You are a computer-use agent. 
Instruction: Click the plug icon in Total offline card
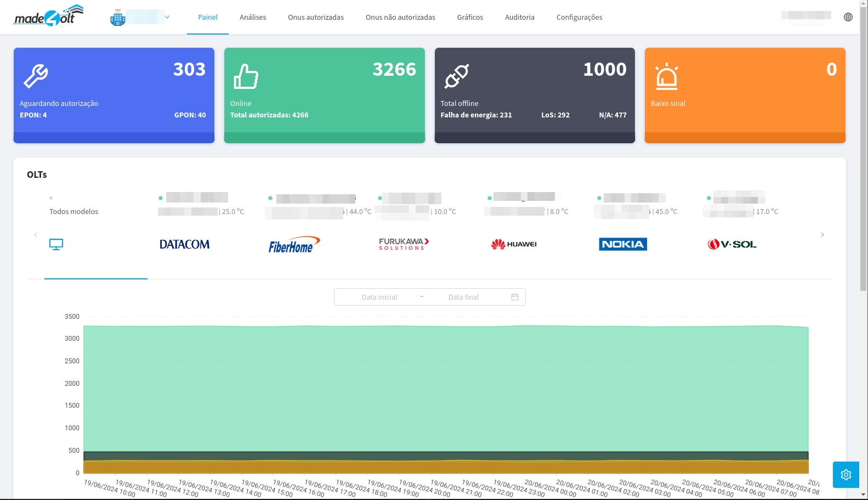click(x=457, y=76)
